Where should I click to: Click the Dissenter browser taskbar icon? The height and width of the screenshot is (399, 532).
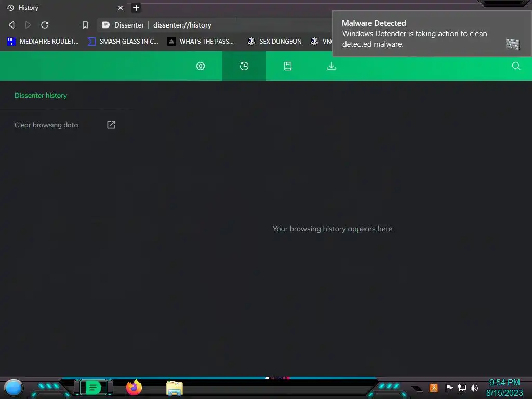coord(94,388)
